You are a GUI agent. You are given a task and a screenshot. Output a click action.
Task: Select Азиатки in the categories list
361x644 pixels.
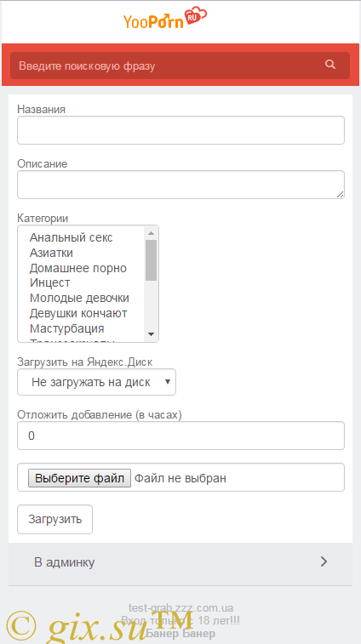pos(51,253)
